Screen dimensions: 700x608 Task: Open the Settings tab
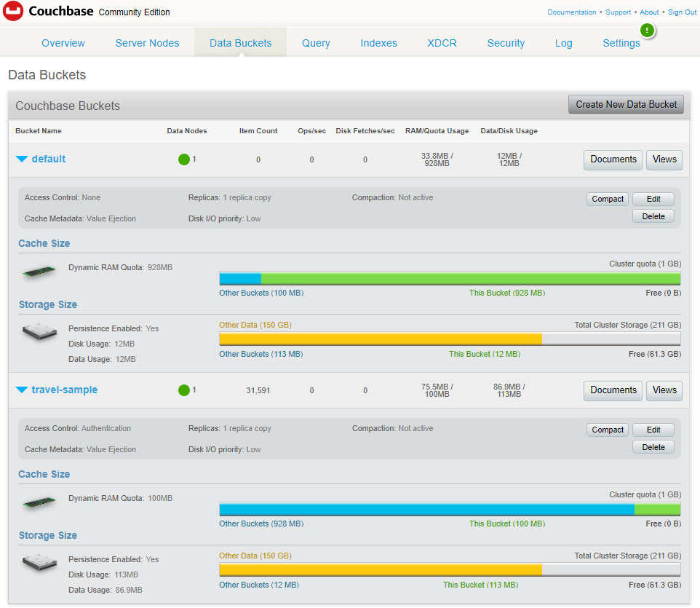621,43
